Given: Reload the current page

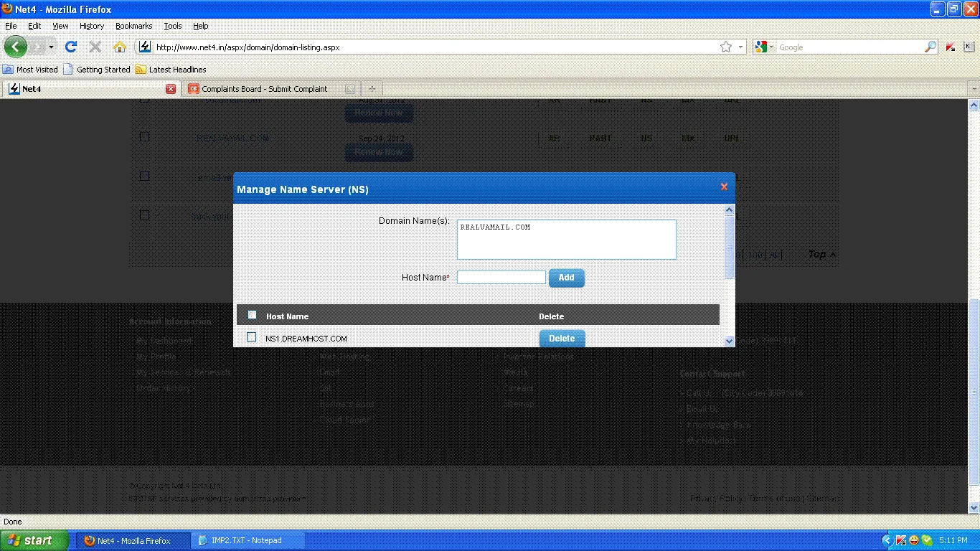Looking at the screenshot, I should (70, 47).
